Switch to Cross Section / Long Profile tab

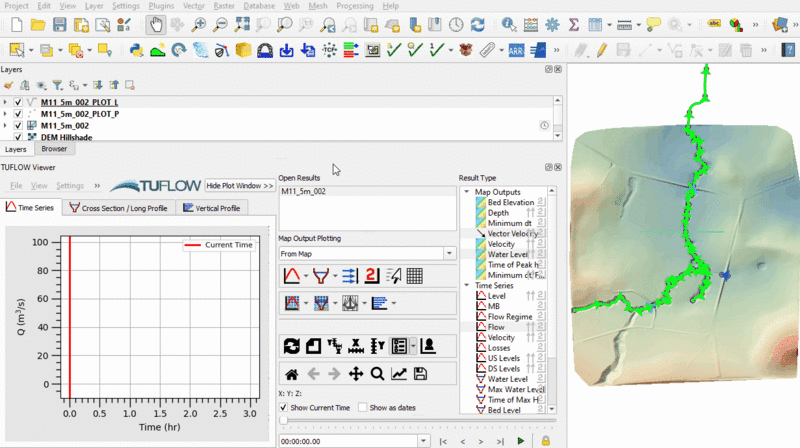(119, 208)
